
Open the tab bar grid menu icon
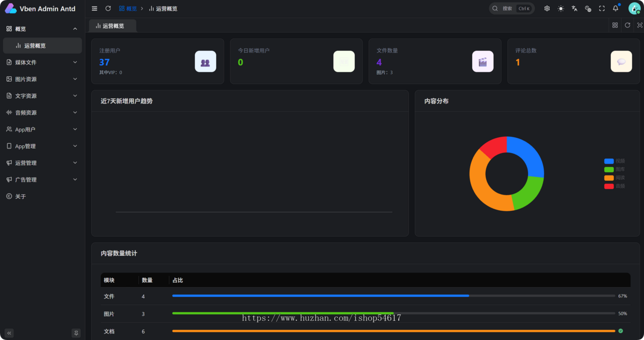(615, 25)
